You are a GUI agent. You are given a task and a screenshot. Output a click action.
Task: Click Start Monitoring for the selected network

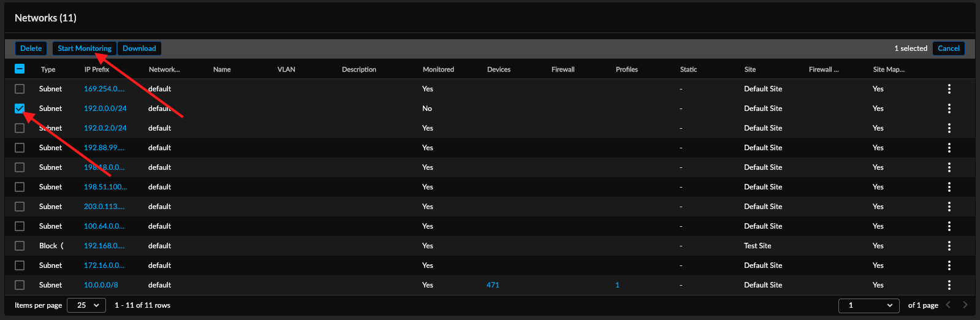85,48
